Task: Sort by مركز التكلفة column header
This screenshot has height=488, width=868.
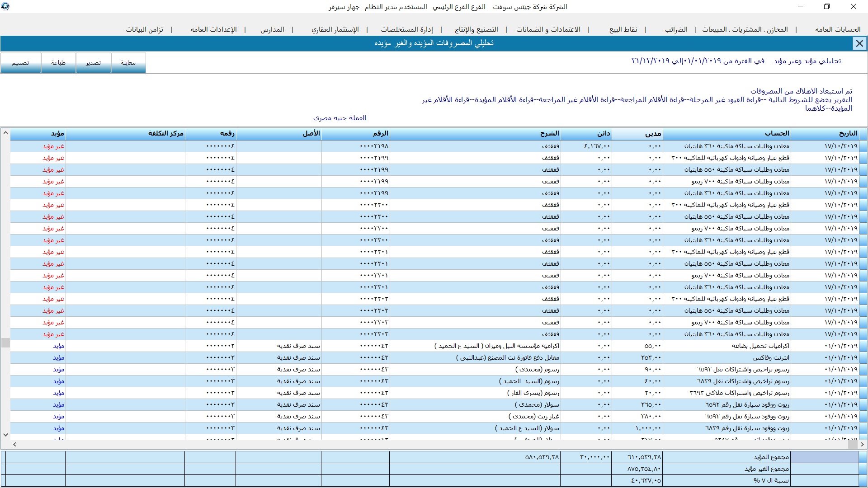Action: coord(125,134)
